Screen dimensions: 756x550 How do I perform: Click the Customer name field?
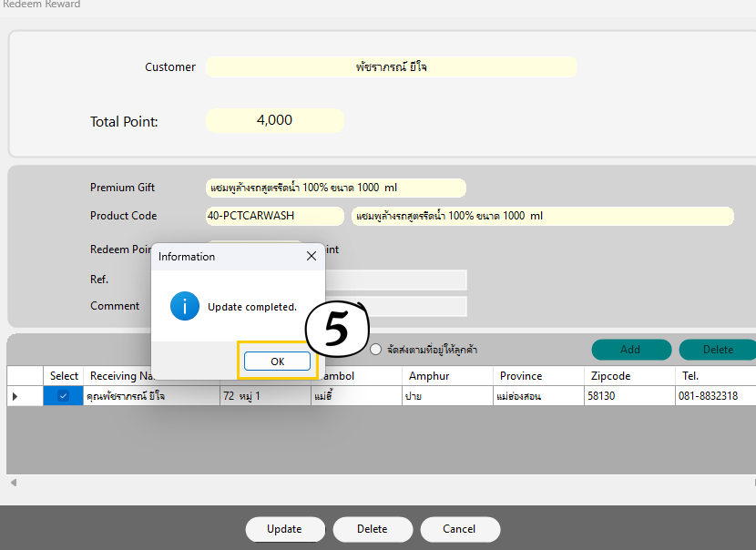pyautogui.click(x=391, y=67)
